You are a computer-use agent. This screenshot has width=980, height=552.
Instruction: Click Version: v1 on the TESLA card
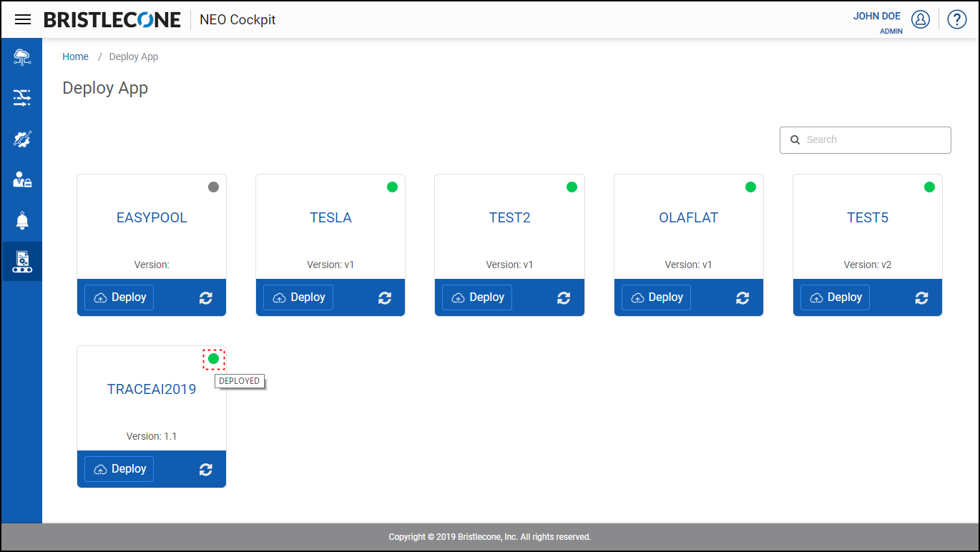(330, 265)
